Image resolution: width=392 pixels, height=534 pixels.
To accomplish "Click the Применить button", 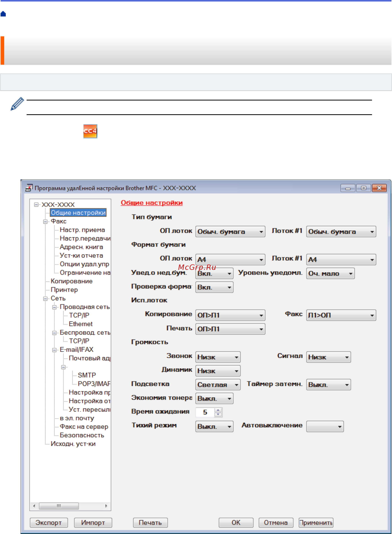I will point(316,523).
